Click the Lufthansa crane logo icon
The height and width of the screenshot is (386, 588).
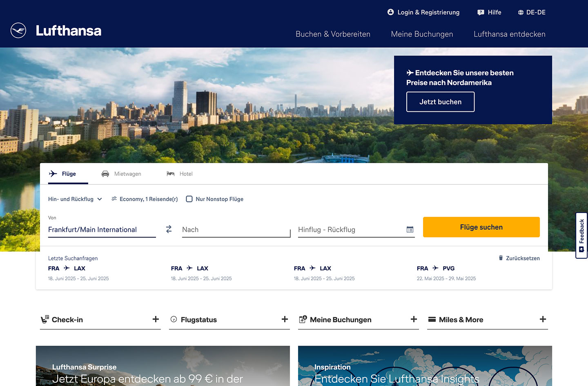click(18, 31)
